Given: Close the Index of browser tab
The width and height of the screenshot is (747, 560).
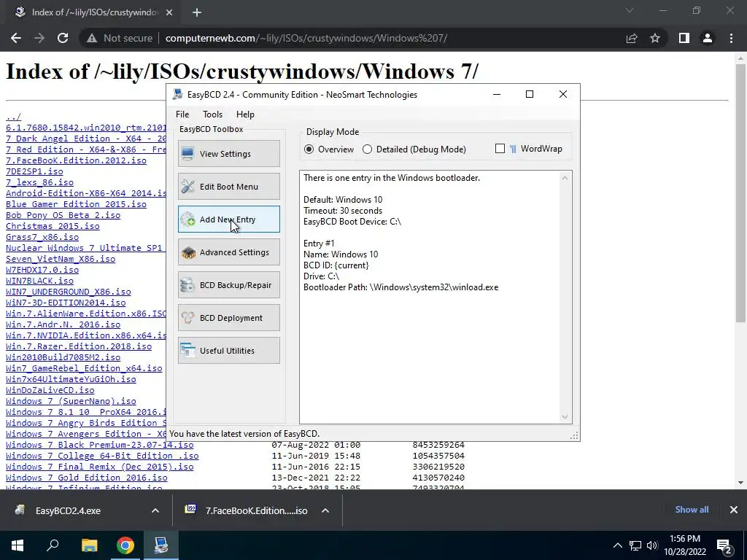Looking at the screenshot, I should (169, 13).
